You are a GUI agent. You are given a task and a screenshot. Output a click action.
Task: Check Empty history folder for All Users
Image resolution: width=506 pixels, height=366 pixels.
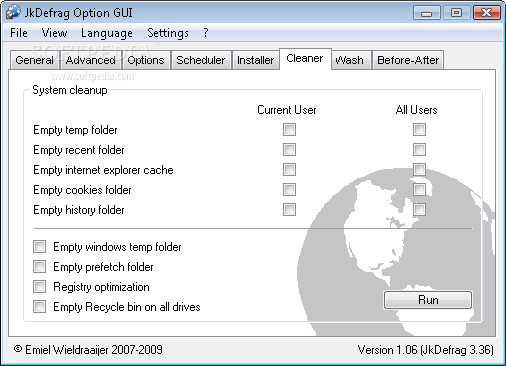419,209
